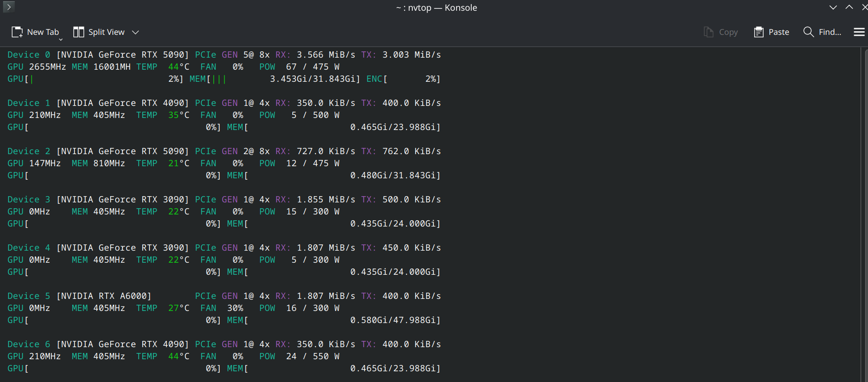Open the Find search tool
This screenshot has width=868, height=382.
coord(822,32)
